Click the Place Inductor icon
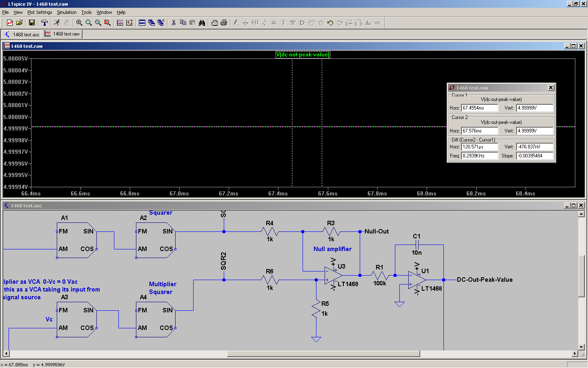 pos(283,23)
